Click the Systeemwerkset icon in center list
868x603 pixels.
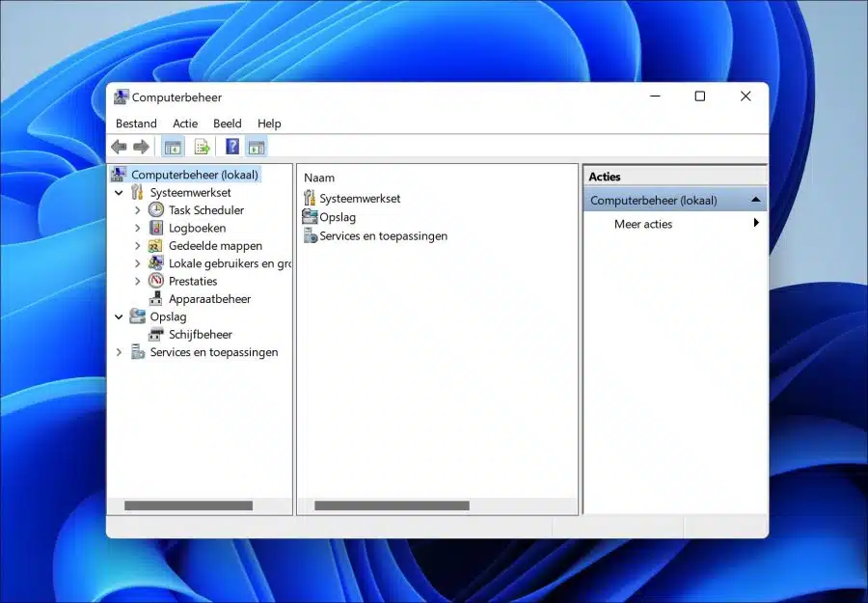310,198
